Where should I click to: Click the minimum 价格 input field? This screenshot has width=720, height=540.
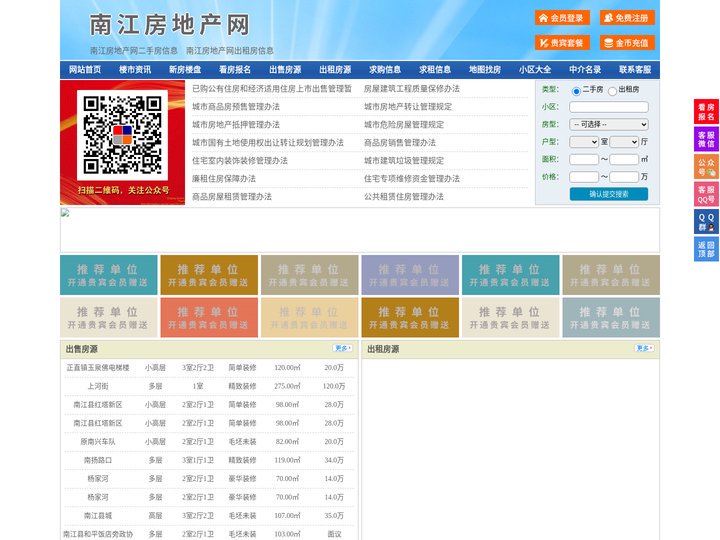tap(584, 177)
